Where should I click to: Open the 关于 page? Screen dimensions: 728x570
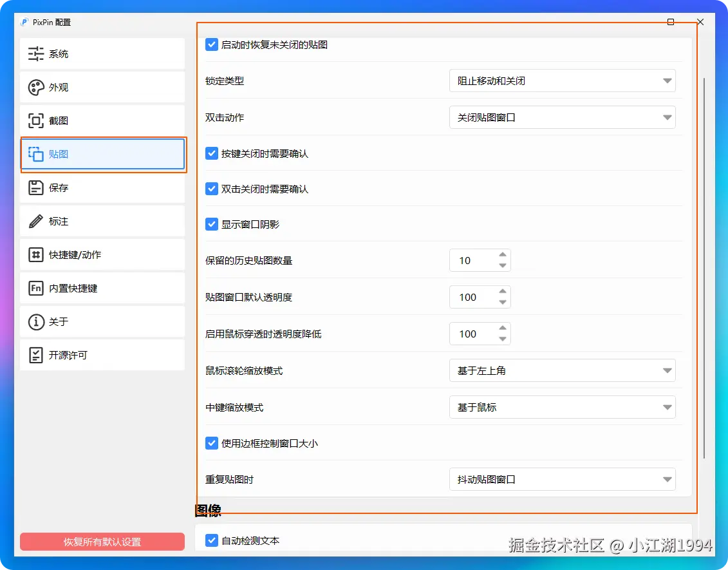tap(102, 321)
